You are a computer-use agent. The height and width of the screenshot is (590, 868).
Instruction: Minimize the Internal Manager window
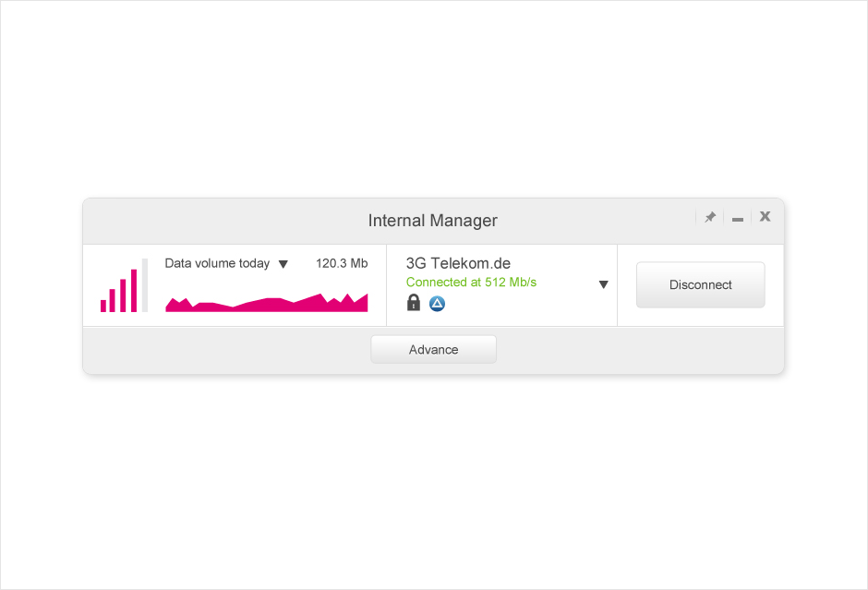click(x=738, y=219)
